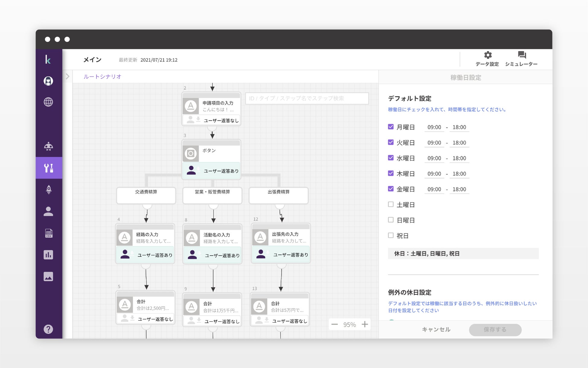
Task: Zoom in with the plus button
Action: (x=365, y=324)
